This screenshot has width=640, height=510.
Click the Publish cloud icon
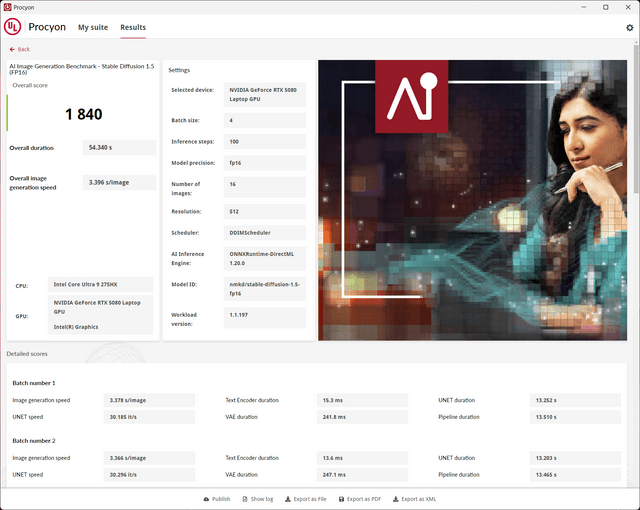[x=207, y=499]
